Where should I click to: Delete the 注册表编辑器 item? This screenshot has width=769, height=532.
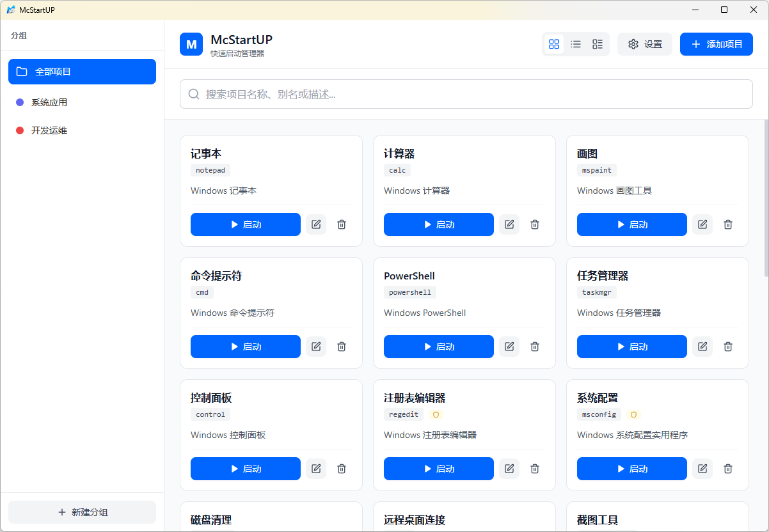pos(535,469)
